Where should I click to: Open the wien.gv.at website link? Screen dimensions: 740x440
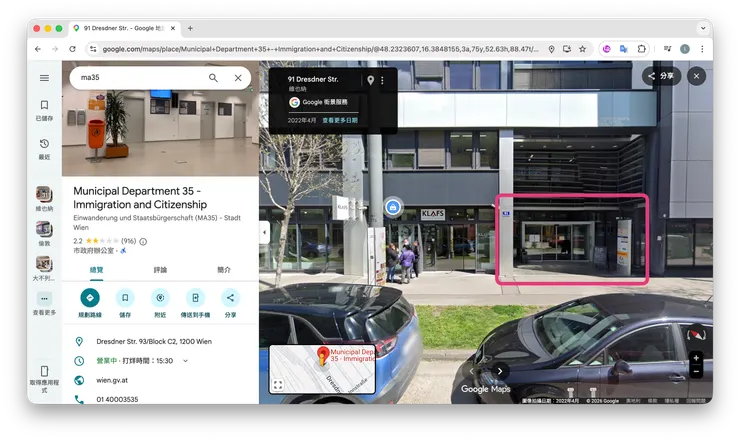(112, 380)
